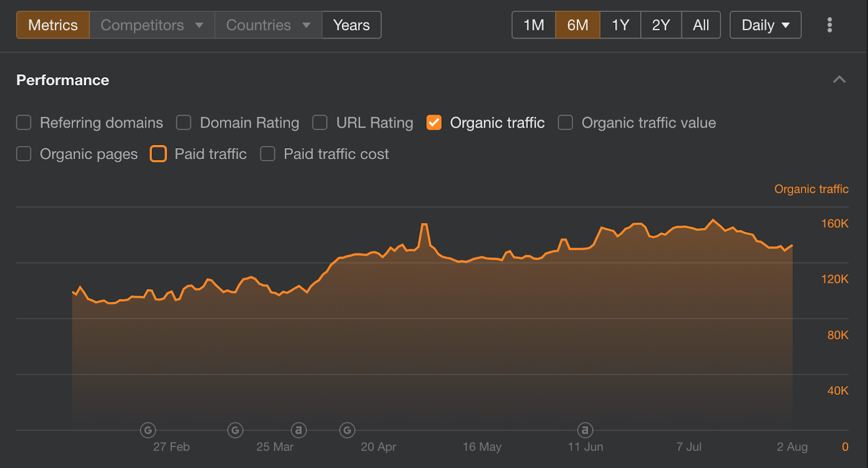This screenshot has width=868, height=468.
Task: Collapse the Performance section chevron
Action: [x=839, y=80]
